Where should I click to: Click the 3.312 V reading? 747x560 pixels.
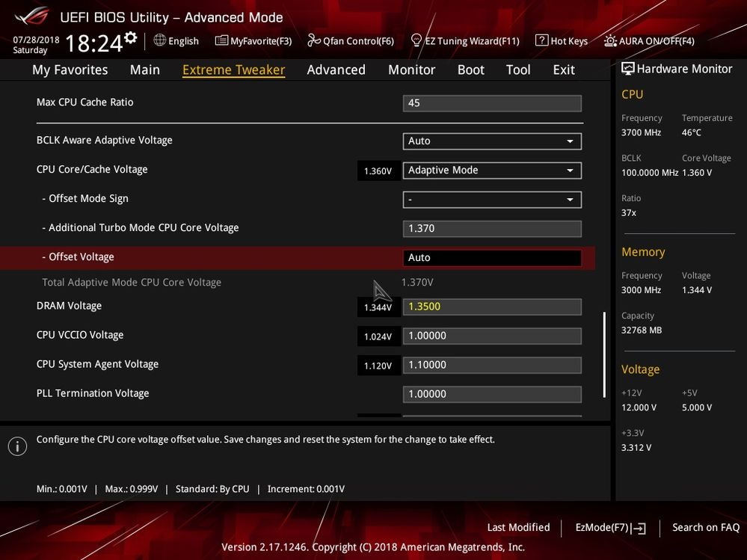(x=636, y=448)
